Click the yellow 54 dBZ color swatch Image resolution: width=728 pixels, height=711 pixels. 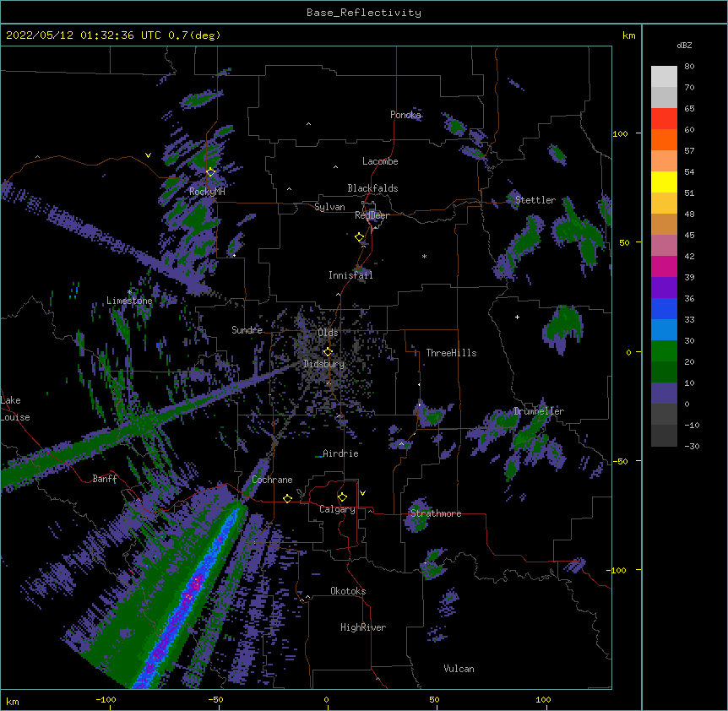(x=664, y=182)
